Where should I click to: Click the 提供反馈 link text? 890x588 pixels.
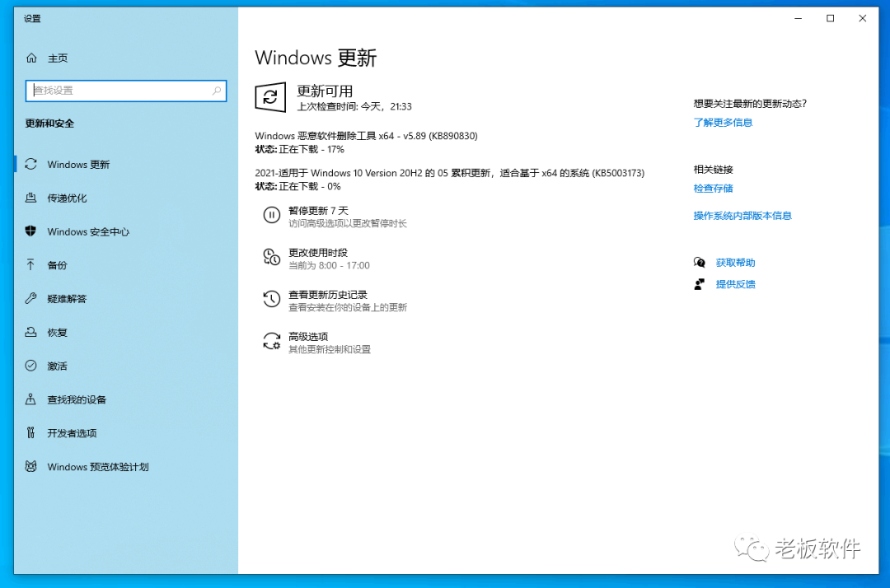click(735, 284)
